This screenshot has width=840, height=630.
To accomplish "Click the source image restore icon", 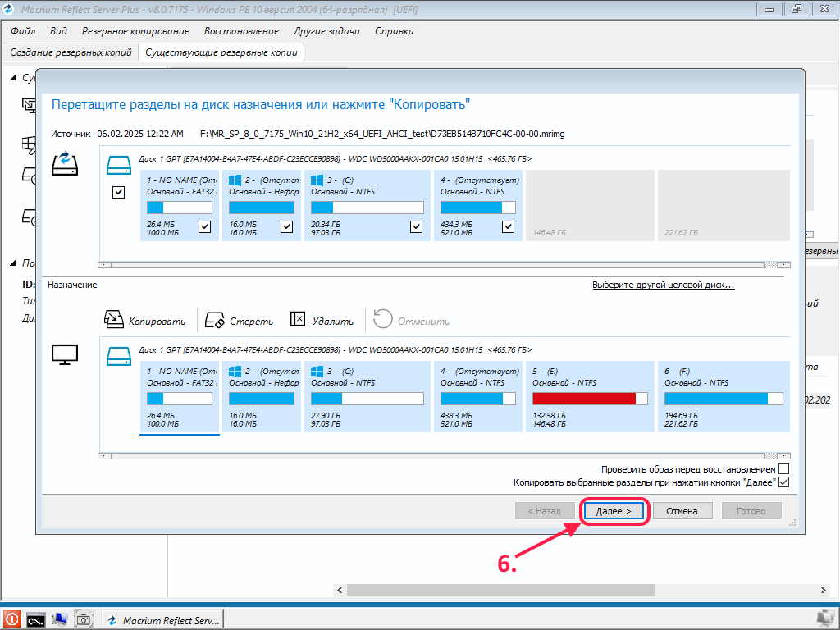I will (x=64, y=162).
